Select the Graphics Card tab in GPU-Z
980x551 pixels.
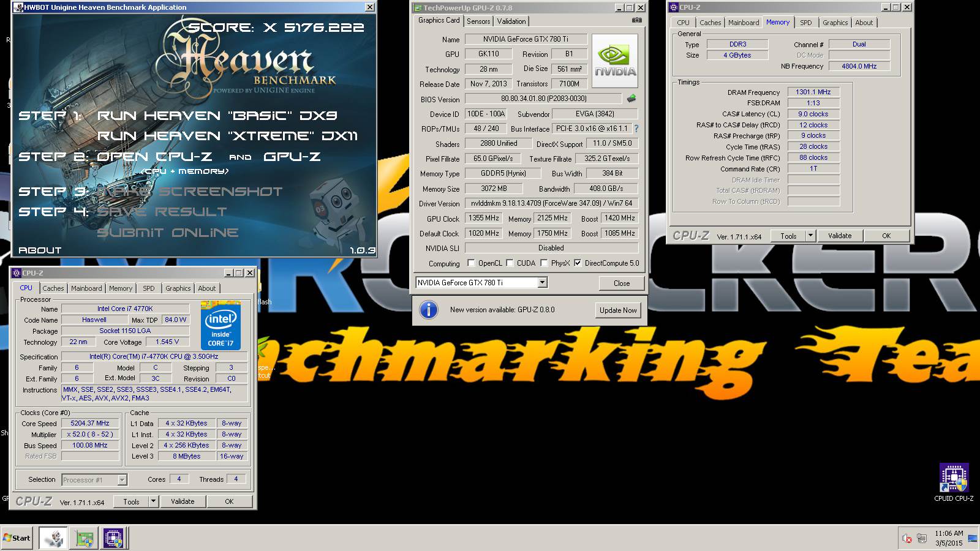439,20
